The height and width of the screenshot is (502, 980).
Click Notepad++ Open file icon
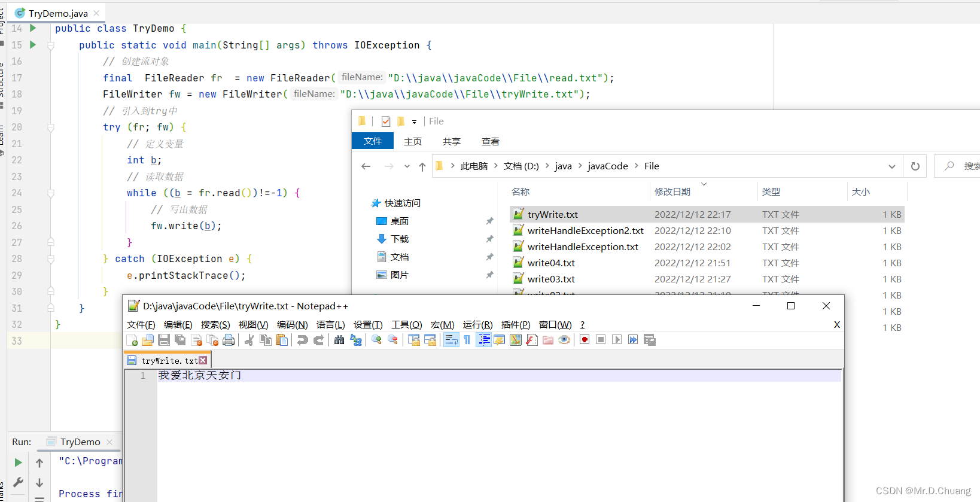point(148,340)
